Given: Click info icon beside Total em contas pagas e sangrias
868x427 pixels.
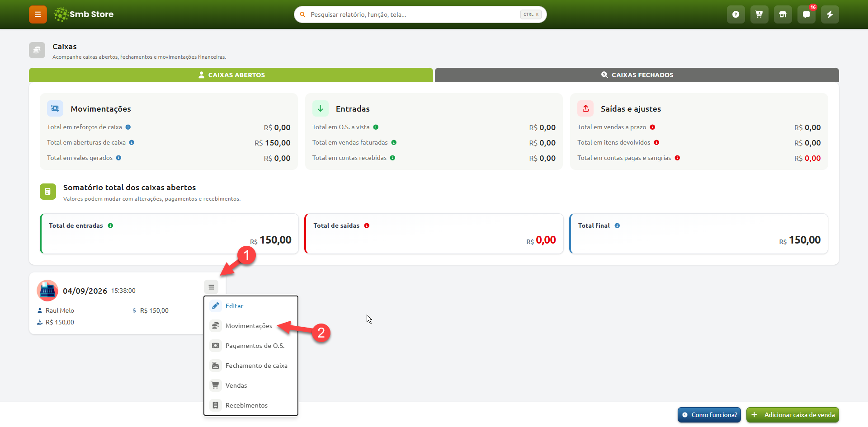Looking at the screenshot, I should [x=678, y=158].
